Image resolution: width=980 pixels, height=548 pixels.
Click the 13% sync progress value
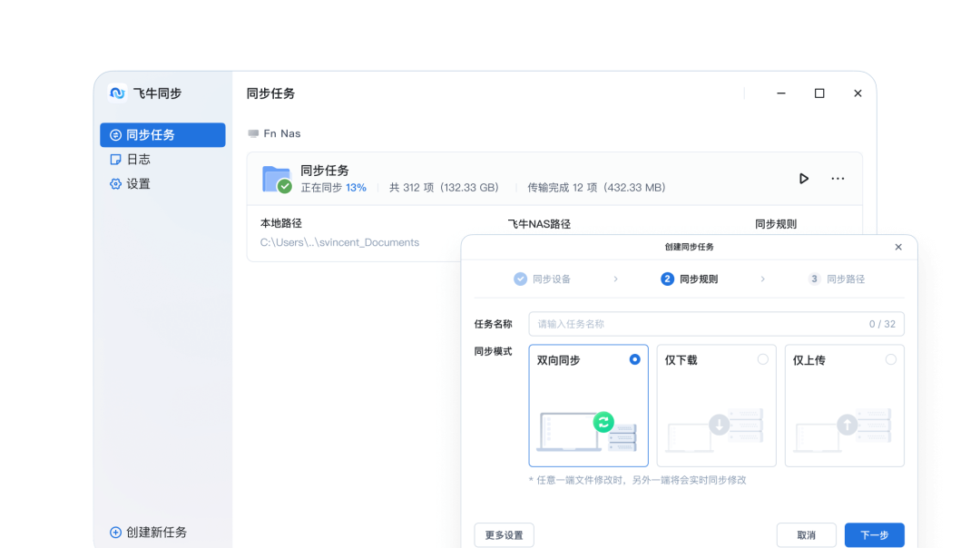point(357,188)
